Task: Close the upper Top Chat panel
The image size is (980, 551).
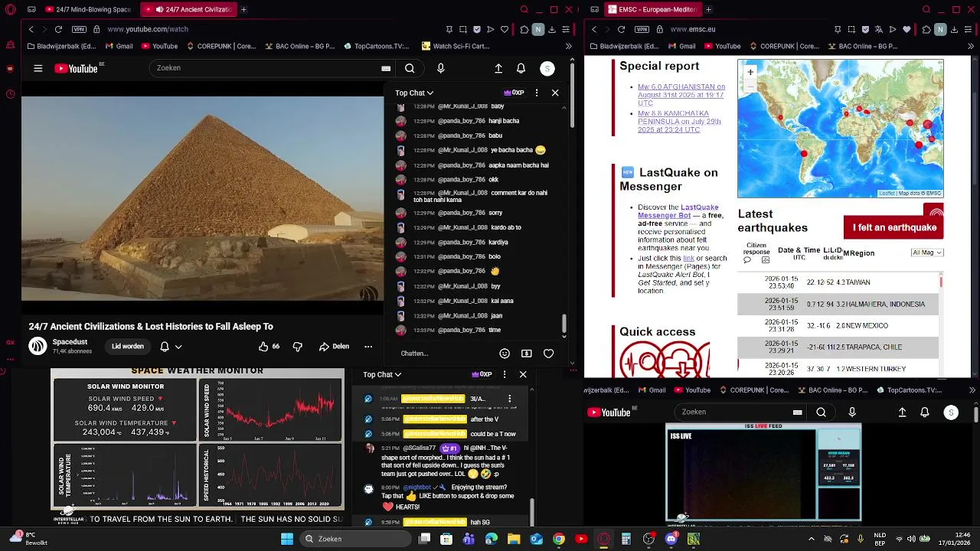Action: (x=555, y=93)
